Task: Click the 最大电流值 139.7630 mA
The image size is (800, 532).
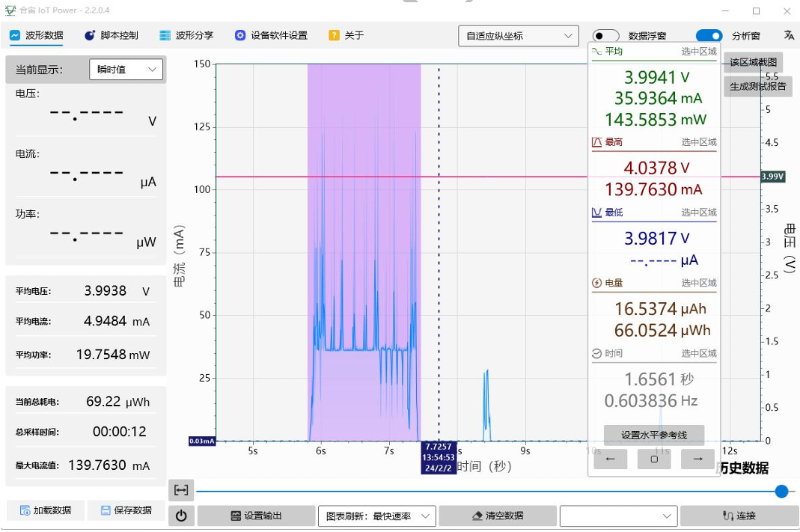Action: click(109, 465)
